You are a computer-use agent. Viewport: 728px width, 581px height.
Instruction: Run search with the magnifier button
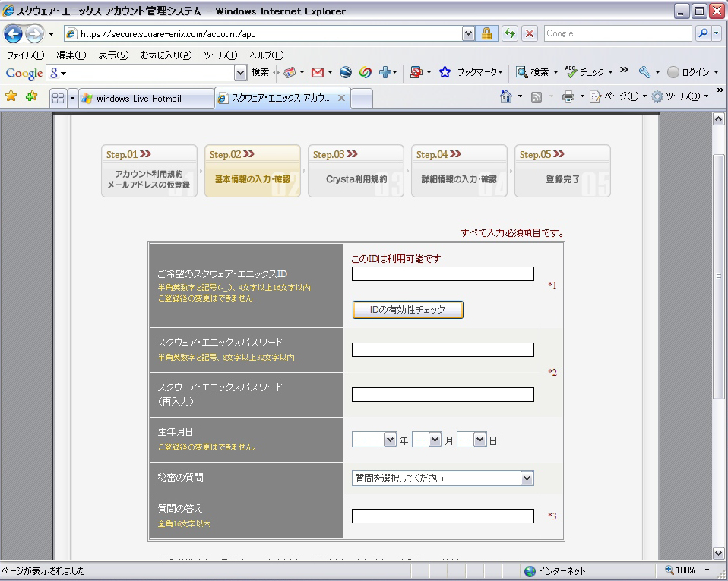click(703, 33)
